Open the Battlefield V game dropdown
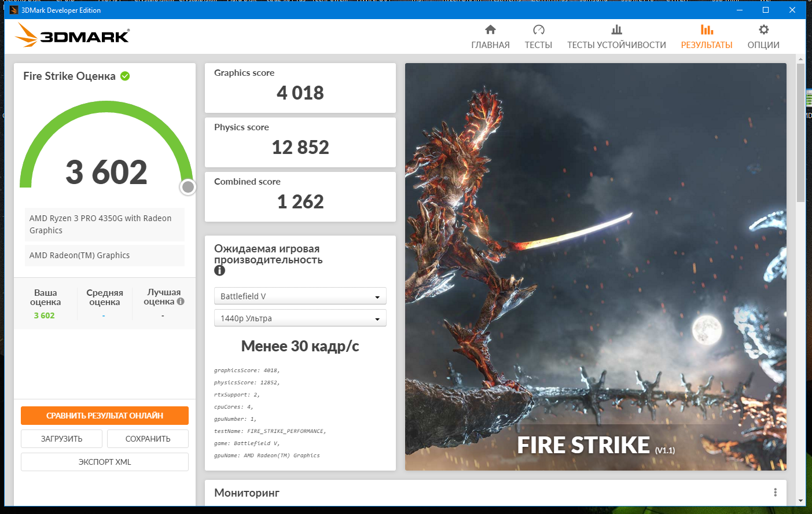Viewport: 812px width, 514px height. pyautogui.click(x=300, y=296)
